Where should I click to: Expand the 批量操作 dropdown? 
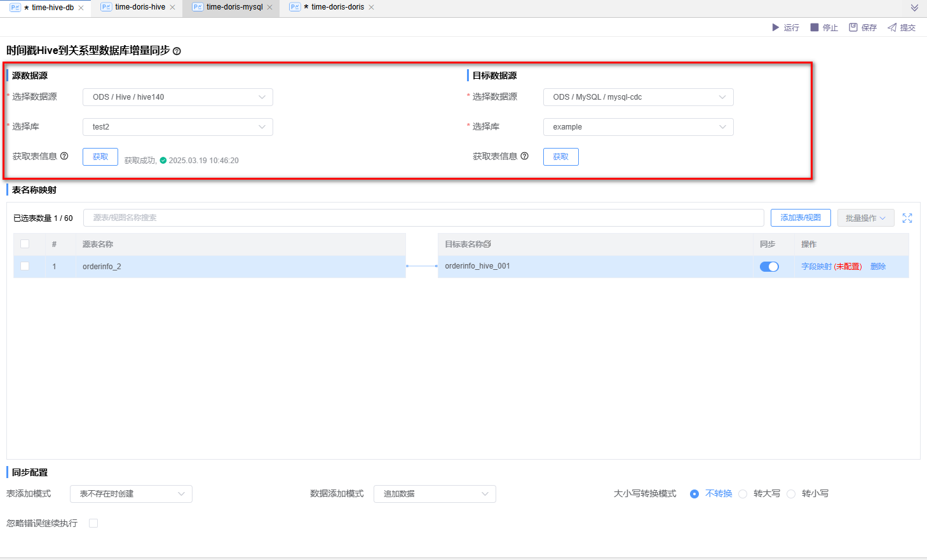pos(865,218)
